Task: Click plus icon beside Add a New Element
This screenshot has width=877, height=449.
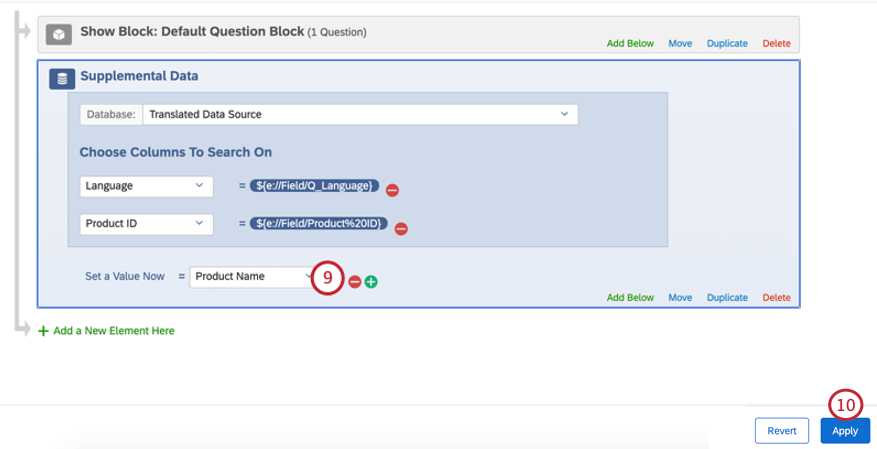Action: coord(43,331)
